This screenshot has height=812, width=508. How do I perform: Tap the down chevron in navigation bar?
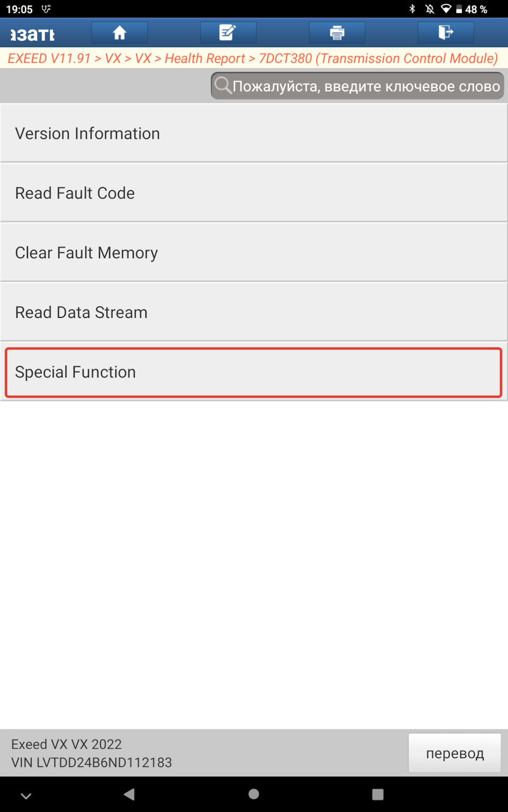pyautogui.click(x=26, y=796)
